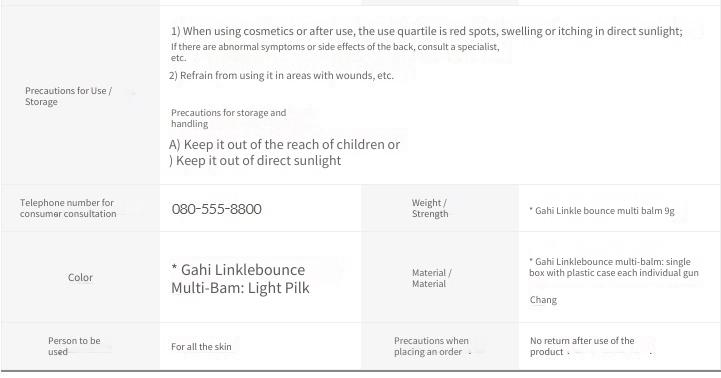Click the first precaution about cosmetics and sunlight
The image size is (721, 378).
pyautogui.click(x=427, y=31)
